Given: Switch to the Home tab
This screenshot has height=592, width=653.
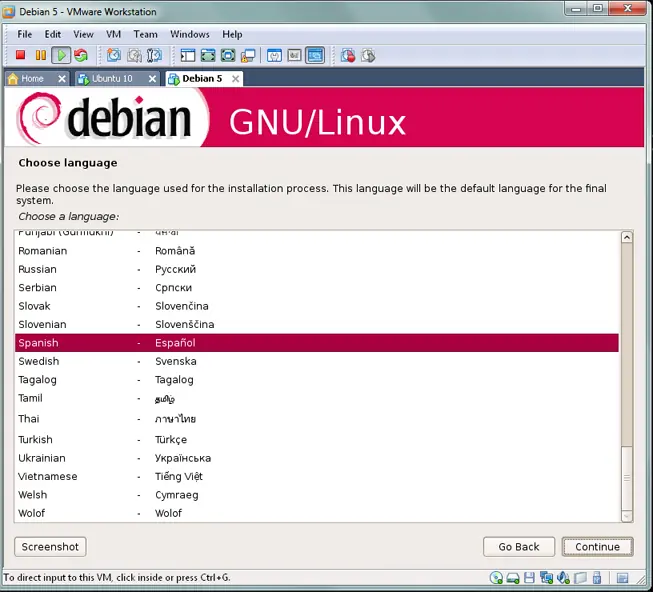Looking at the screenshot, I should point(32,79).
